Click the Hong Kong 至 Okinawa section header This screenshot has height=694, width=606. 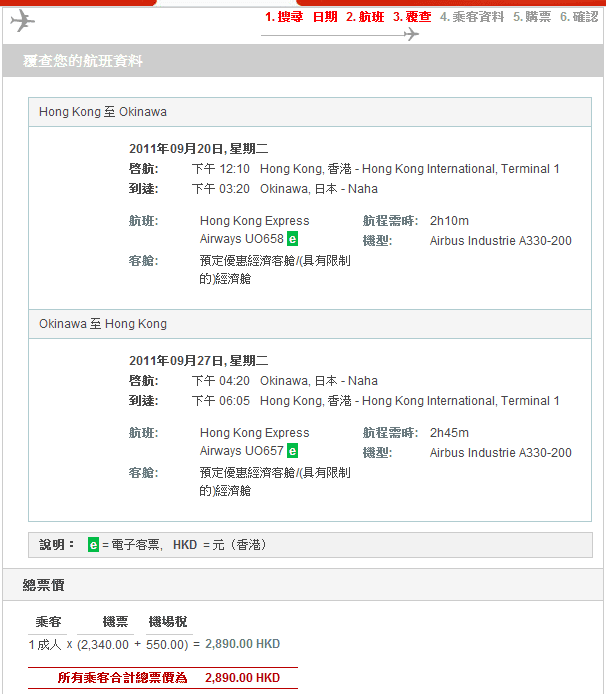point(103,112)
